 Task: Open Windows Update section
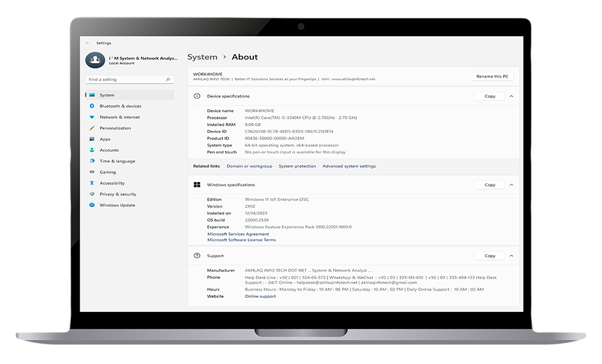[x=117, y=205]
